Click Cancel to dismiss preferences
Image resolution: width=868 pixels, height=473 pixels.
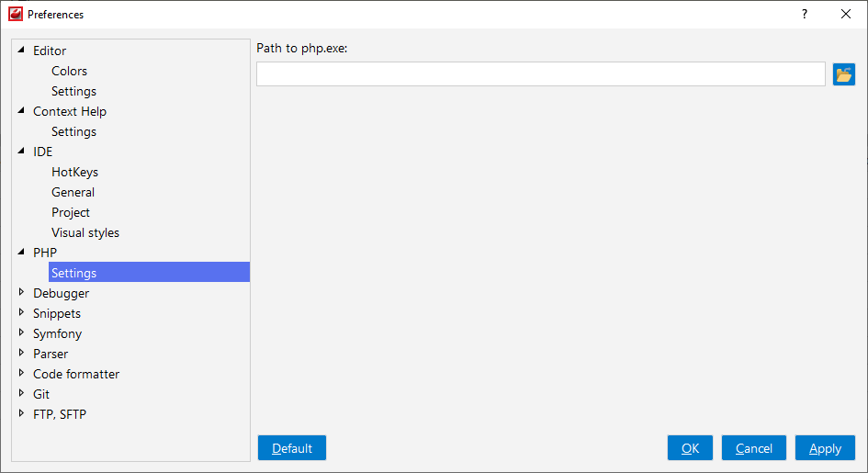[753, 448]
